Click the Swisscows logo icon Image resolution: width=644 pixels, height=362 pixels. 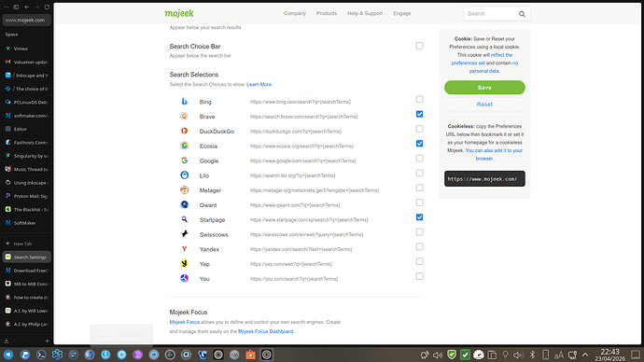185,234
